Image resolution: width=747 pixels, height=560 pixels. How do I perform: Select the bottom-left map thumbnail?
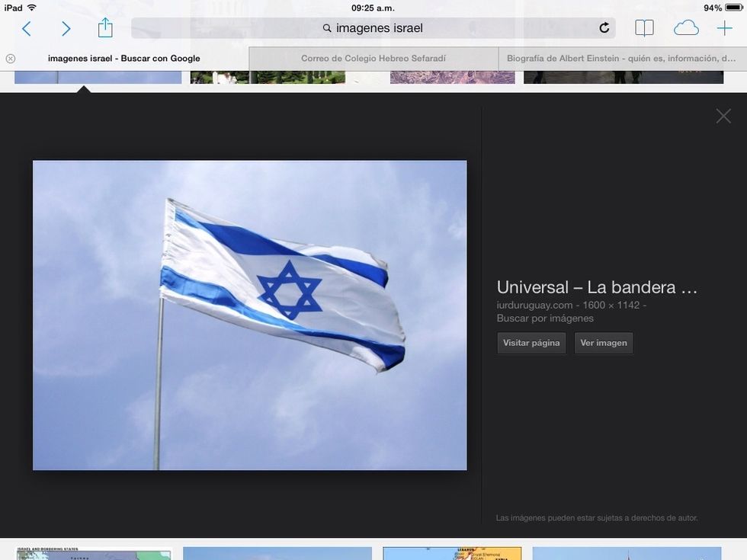(x=94, y=554)
